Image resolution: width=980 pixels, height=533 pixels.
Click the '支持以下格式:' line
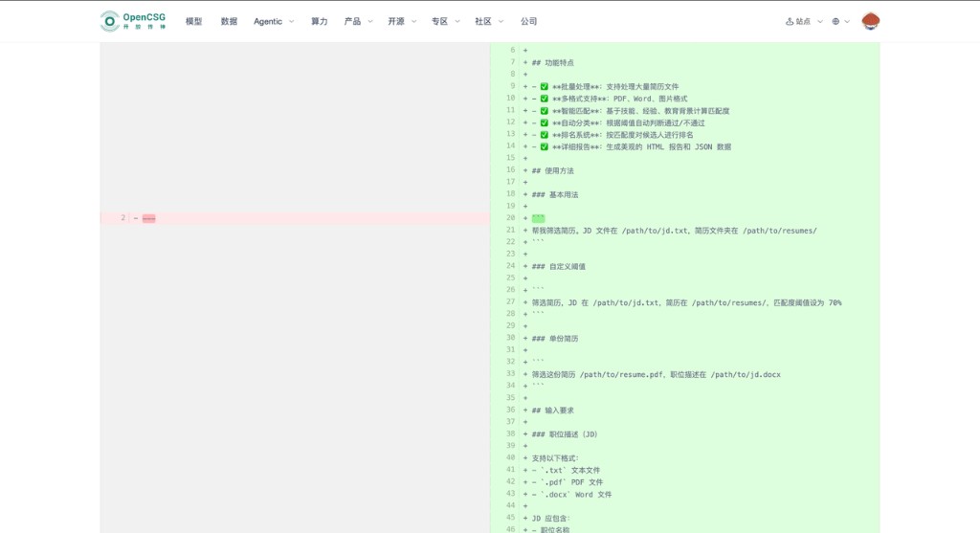[x=556, y=458]
